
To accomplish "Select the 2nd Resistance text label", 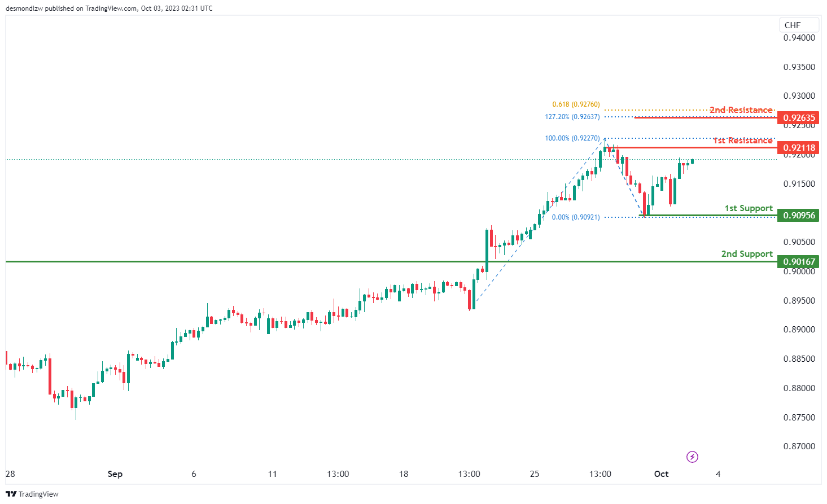I will [741, 109].
